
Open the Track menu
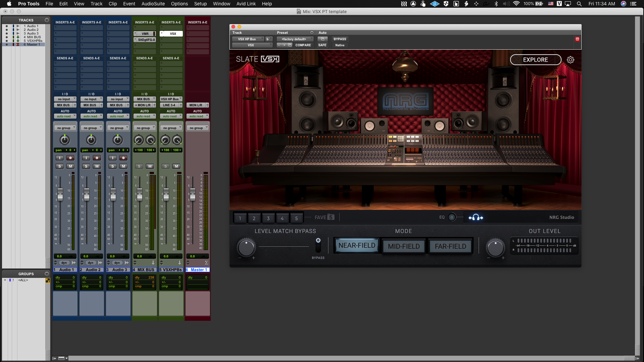pyautogui.click(x=97, y=4)
